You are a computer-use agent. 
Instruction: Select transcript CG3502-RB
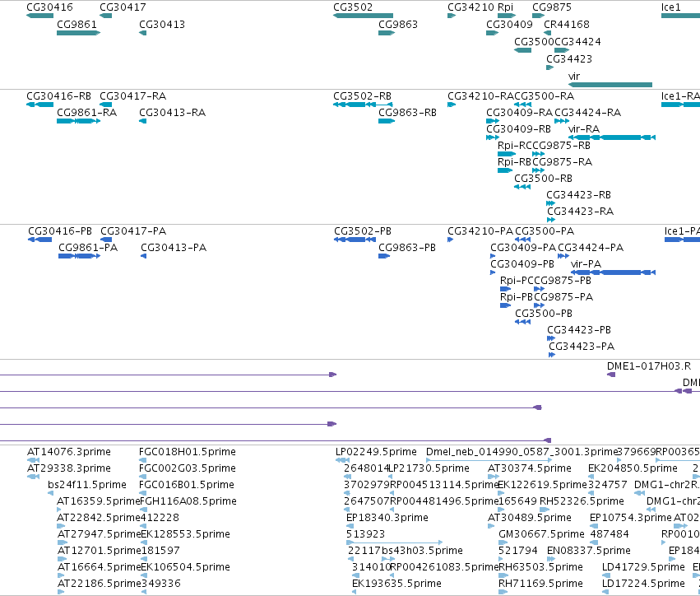(362, 96)
